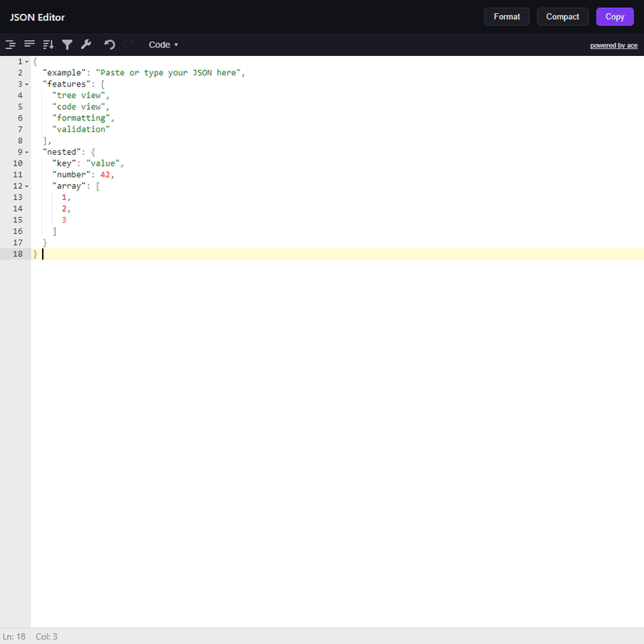Click the redo arrow icon
644x644 pixels.
coord(128,44)
